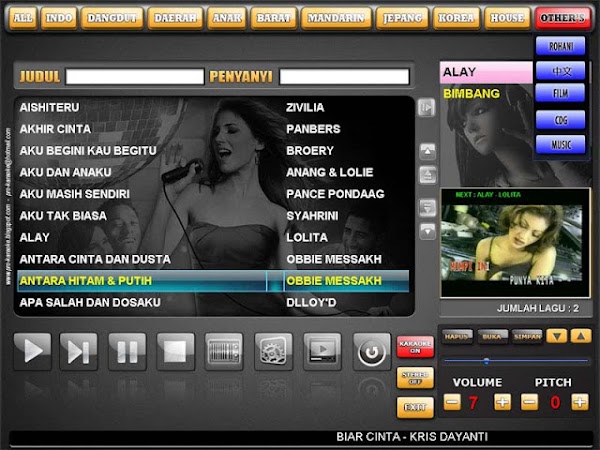The height and width of the screenshot is (450, 600).
Task: Go up one page in song list
Action: click(x=427, y=176)
